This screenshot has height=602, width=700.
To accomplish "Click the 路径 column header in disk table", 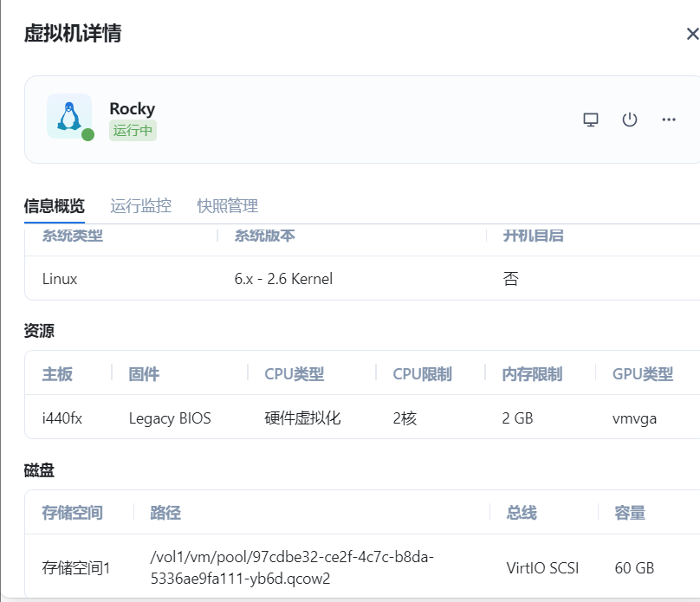I will [x=165, y=513].
